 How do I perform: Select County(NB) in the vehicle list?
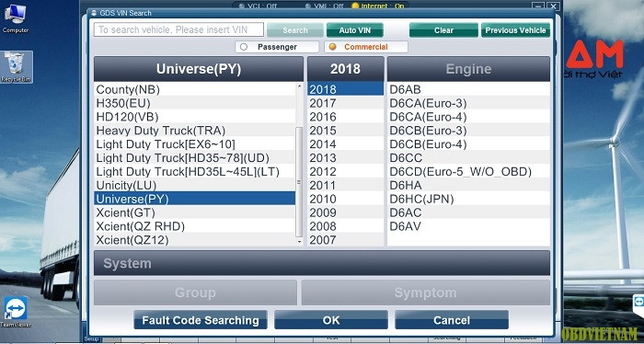(x=195, y=89)
